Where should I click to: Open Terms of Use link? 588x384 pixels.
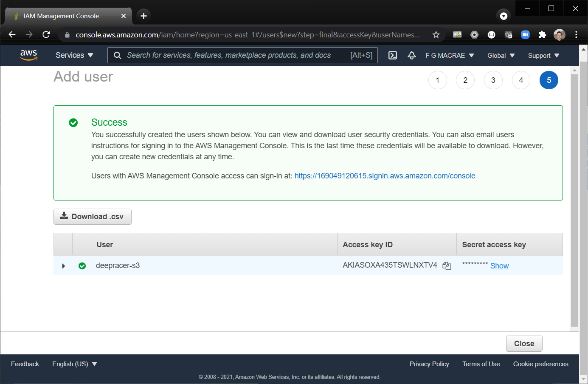point(481,364)
